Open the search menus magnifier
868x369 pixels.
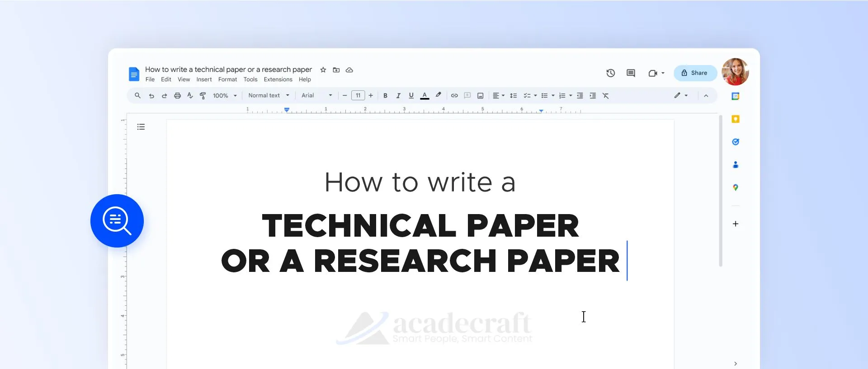pyautogui.click(x=138, y=96)
